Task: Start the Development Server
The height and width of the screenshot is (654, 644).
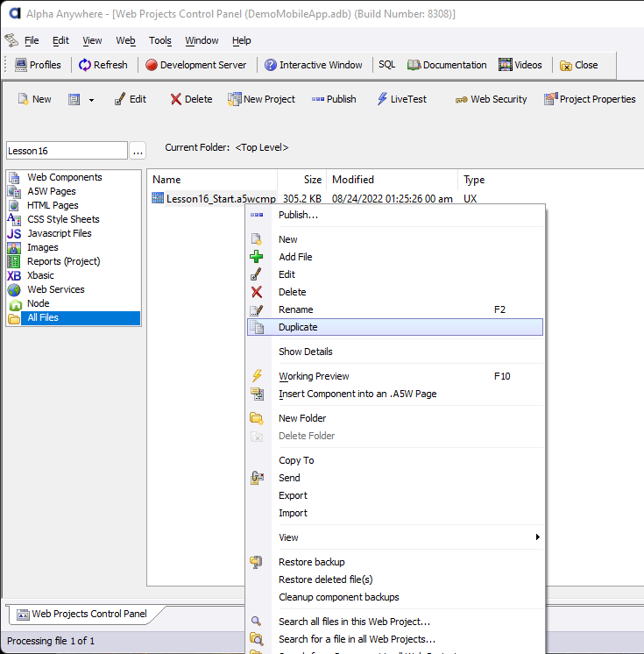Action: (196, 65)
